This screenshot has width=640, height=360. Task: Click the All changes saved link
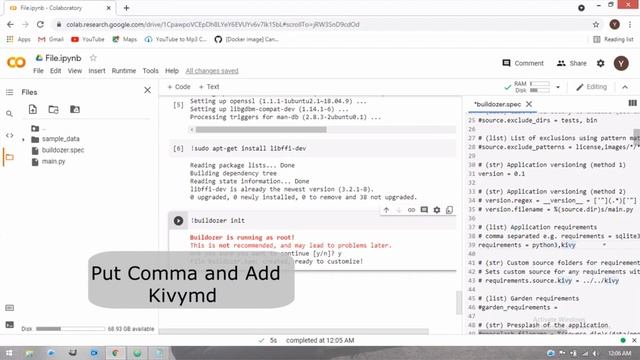tap(212, 71)
